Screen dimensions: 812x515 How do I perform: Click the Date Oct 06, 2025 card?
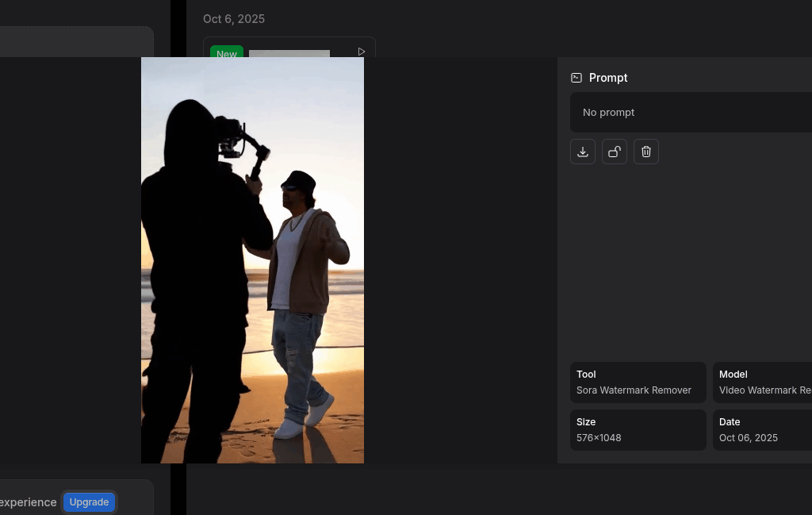point(762,430)
